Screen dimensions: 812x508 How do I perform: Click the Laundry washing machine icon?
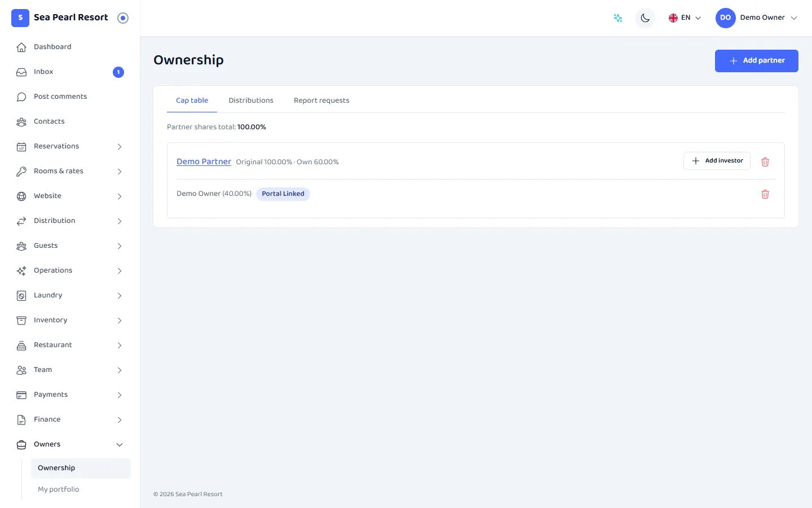pos(21,296)
